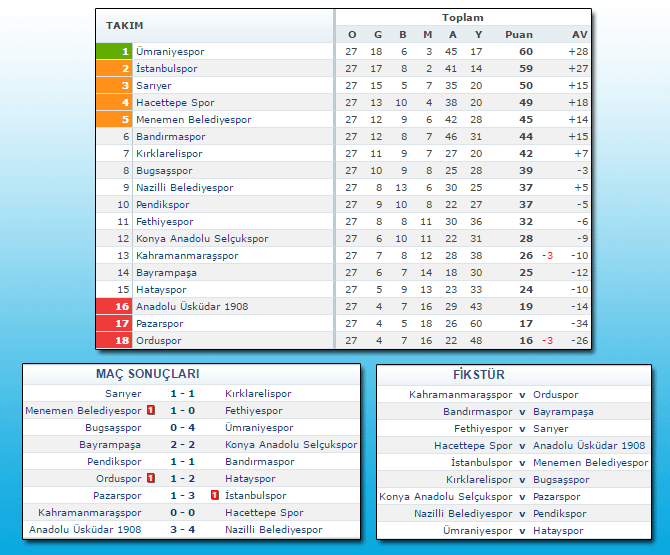Click the -3 deduction beside Kahramanmaraşspor

548,255
